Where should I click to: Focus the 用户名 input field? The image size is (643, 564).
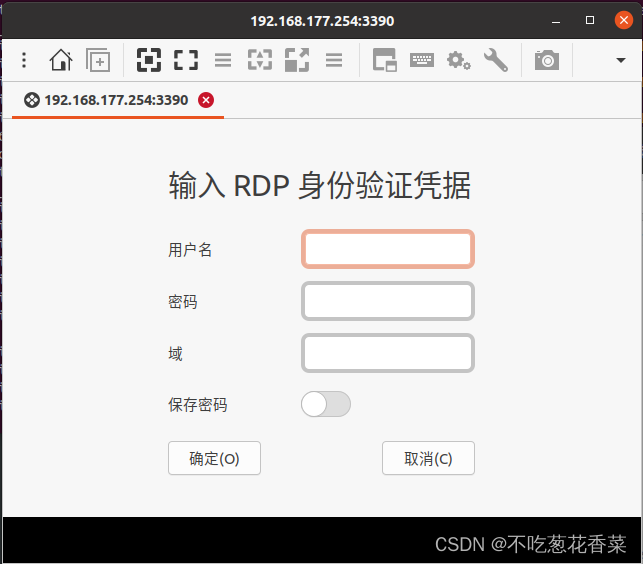[388, 249]
